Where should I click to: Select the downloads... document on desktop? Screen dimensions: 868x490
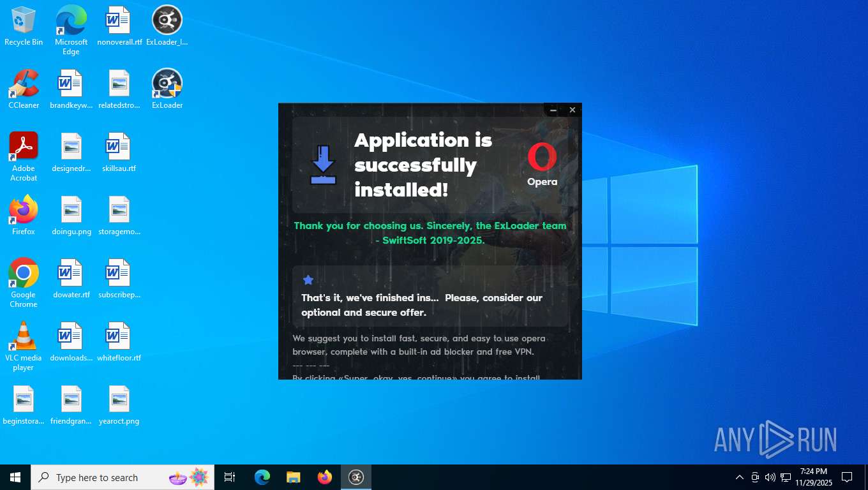tap(71, 342)
